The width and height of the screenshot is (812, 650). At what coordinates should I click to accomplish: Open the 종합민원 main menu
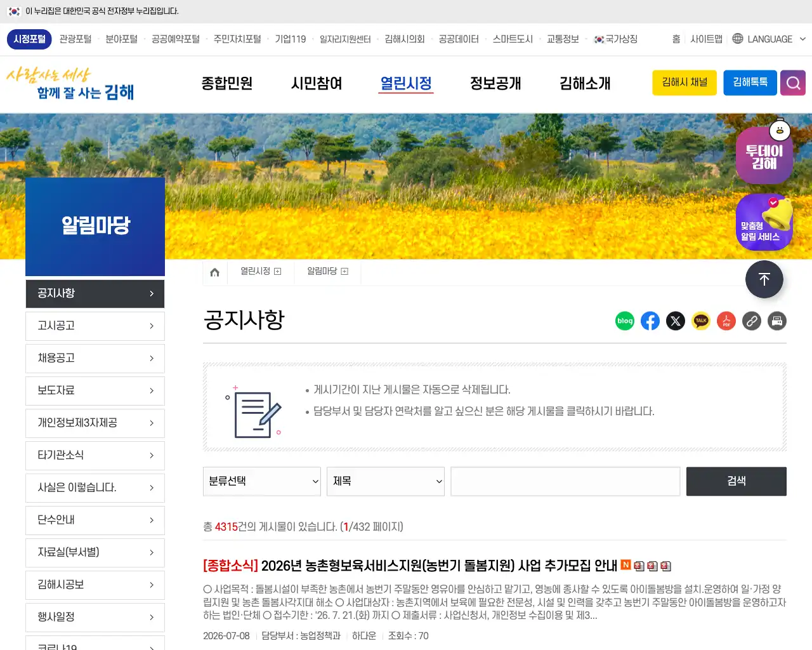pyautogui.click(x=227, y=84)
